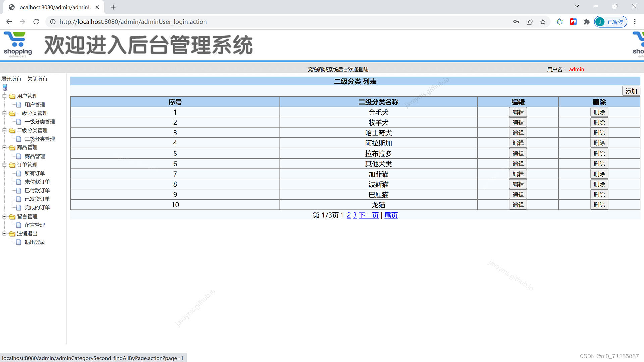Collapse the 留言管理 tree node
The height and width of the screenshot is (362, 644).
[x=4, y=216]
